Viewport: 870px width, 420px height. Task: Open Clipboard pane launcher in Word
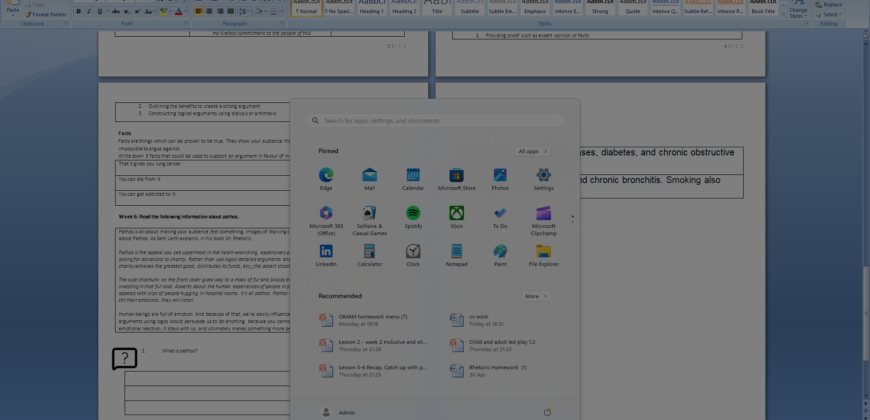[x=66, y=24]
